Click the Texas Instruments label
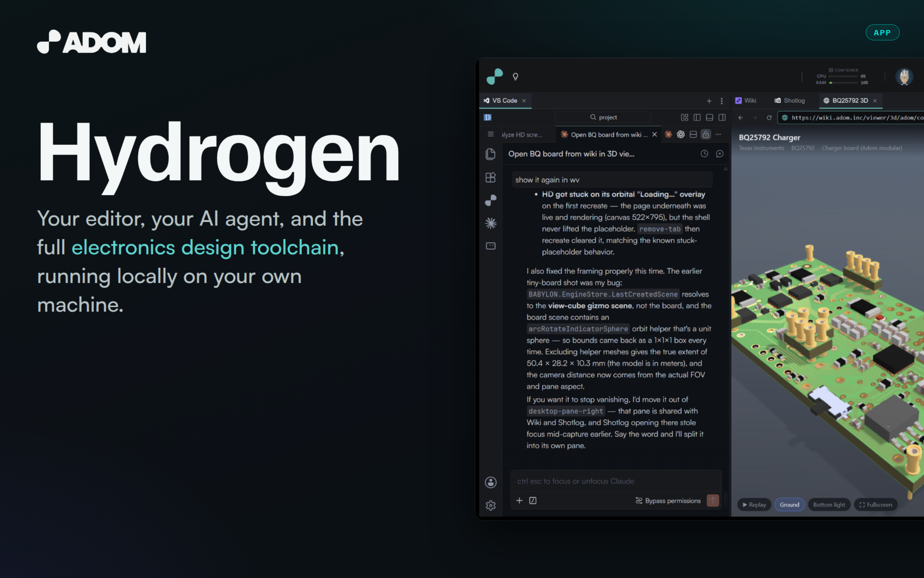The height and width of the screenshot is (578, 924). click(x=761, y=148)
